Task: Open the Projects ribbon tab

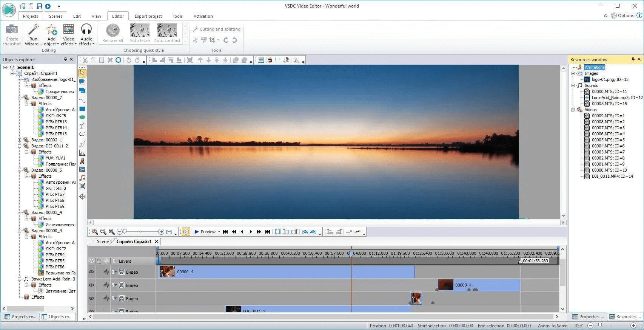Action: click(30, 16)
